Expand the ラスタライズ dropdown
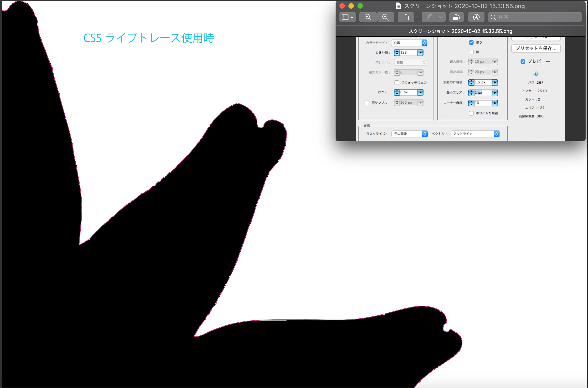 pyautogui.click(x=409, y=134)
